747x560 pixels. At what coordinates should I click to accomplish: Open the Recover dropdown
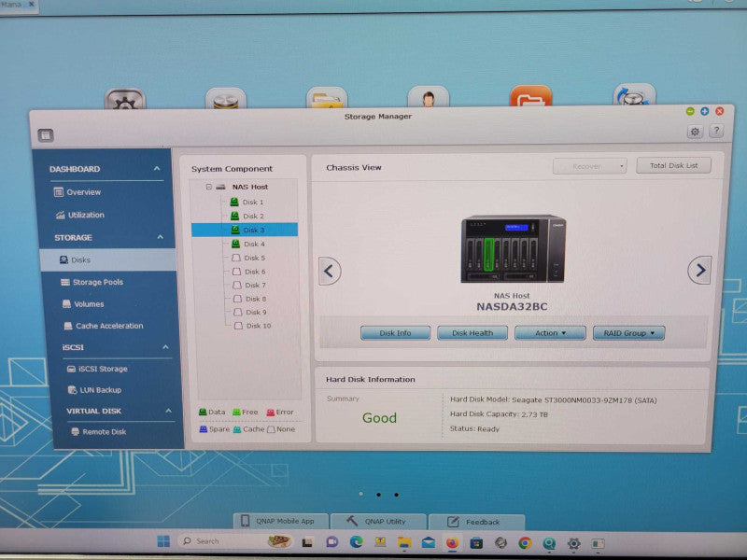click(590, 166)
